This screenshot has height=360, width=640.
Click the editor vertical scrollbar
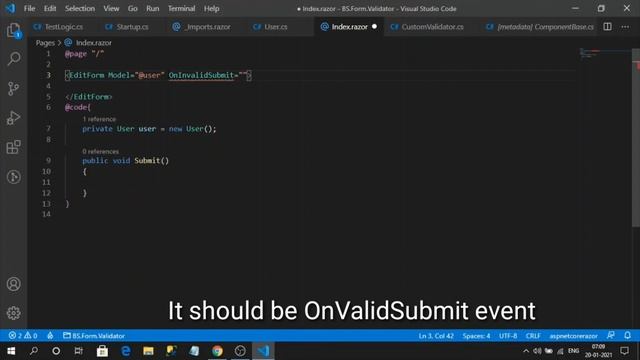point(636,138)
